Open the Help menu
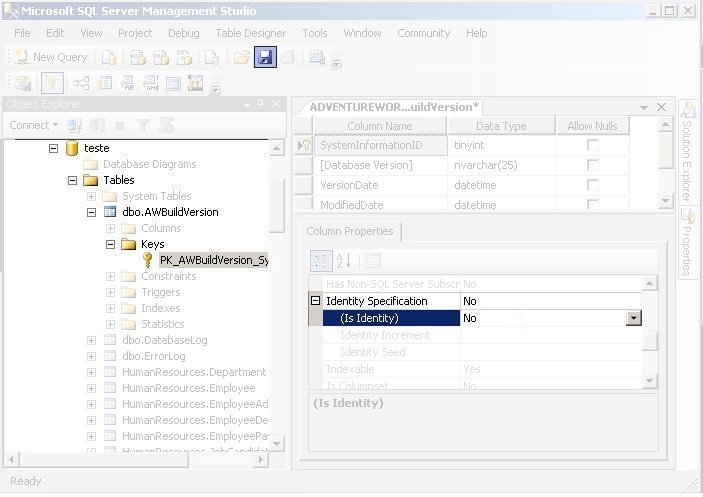 [476, 33]
